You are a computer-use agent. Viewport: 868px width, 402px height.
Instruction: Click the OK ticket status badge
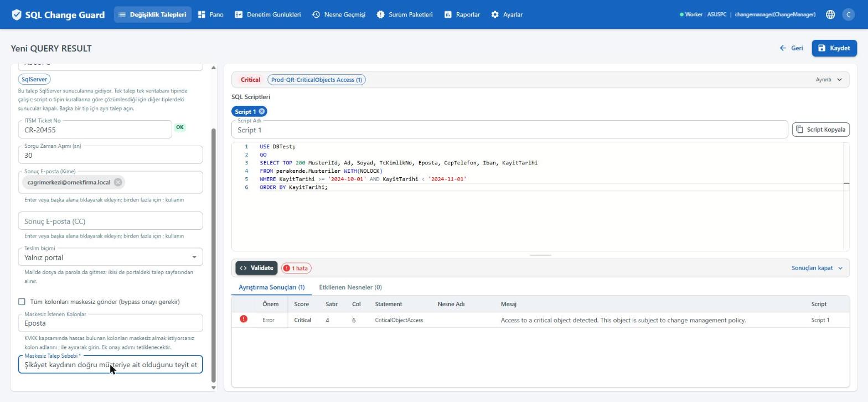[179, 127]
